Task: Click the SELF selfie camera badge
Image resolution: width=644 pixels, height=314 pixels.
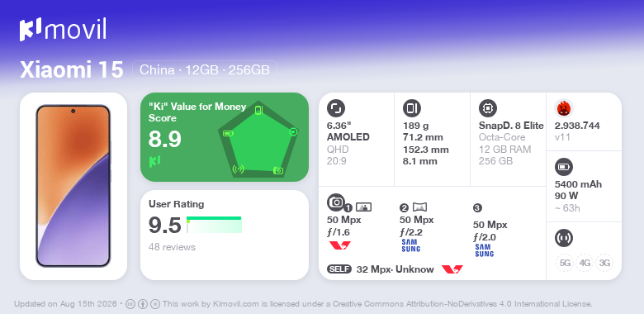Action: [339, 269]
